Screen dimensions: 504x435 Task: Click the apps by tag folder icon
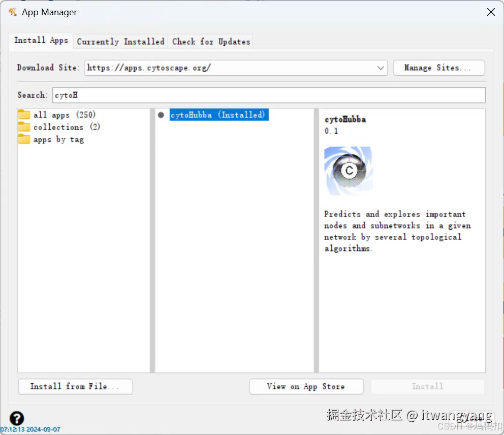[24, 139]
